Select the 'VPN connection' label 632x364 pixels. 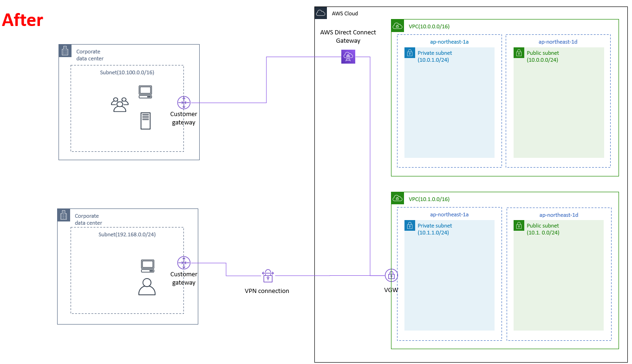pyautogui.click(x=267, y=291)
